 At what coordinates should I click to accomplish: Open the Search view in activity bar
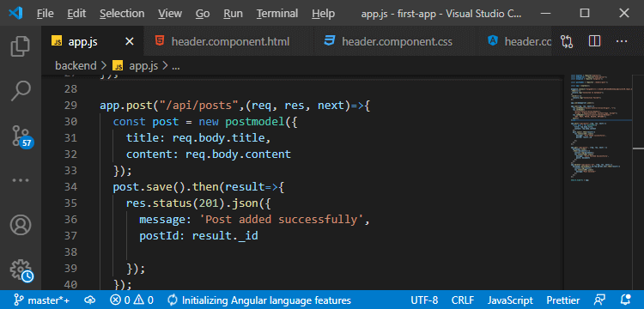pyautogui.click(x=20, y=91)
